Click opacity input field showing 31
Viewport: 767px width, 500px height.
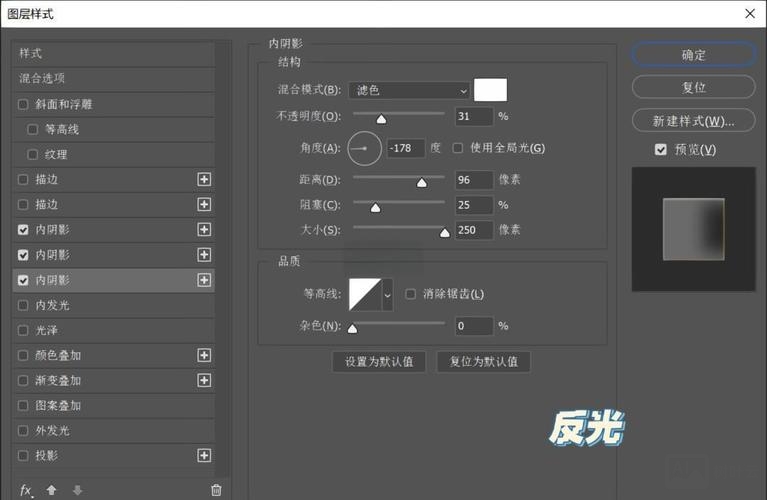coord(474,116)
